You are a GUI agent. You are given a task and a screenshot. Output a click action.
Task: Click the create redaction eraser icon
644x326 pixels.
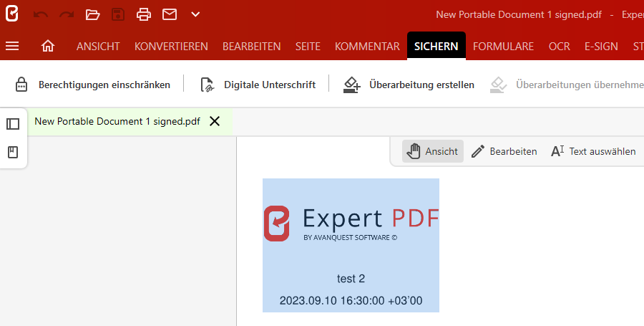(x=351, y=85)
